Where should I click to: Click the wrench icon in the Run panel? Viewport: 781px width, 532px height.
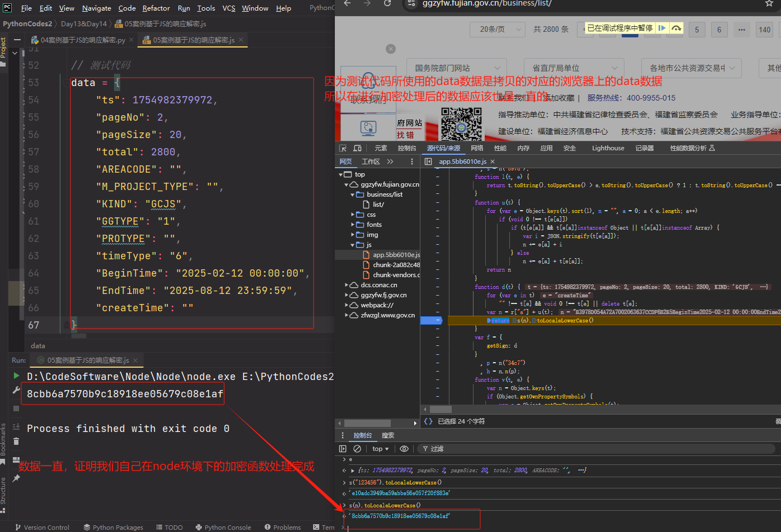tap(16, 391)
